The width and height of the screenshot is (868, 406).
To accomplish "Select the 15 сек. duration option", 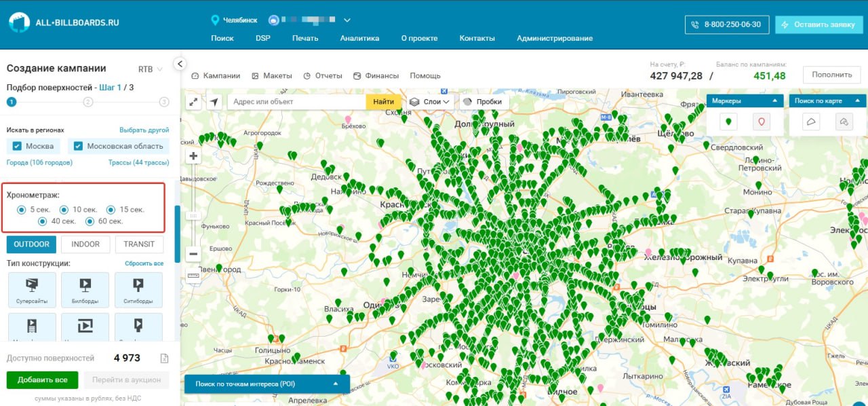I will point(111,210).
